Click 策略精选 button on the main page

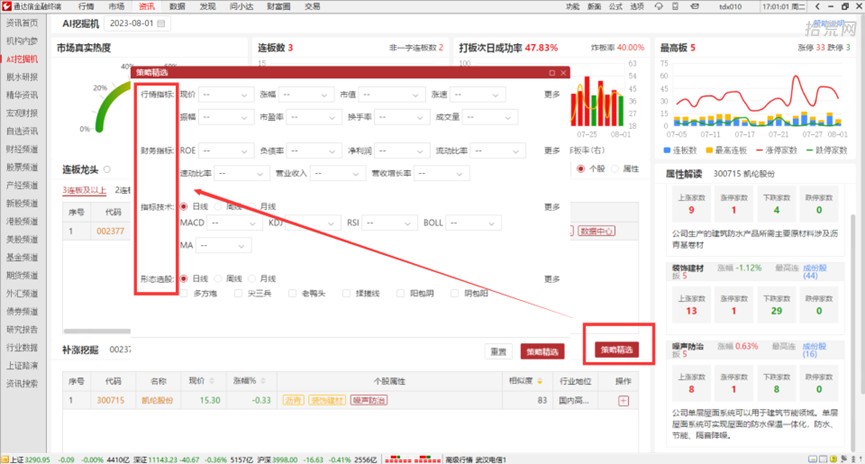tap(617, 350)
